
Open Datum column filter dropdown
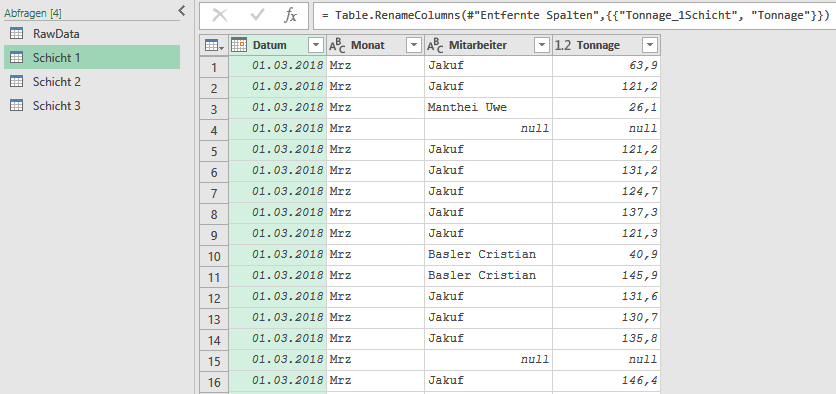[x=317, y=46]
